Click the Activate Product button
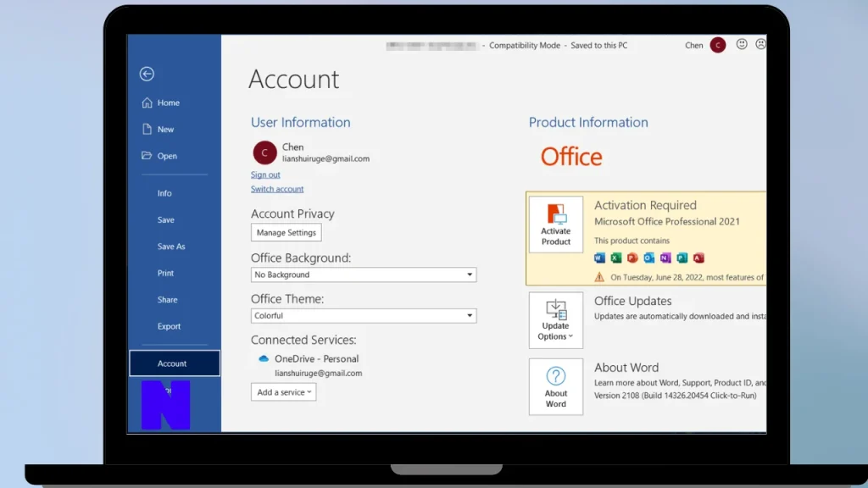This screenshot has height=488, width=868. click(x=556, y=225)
